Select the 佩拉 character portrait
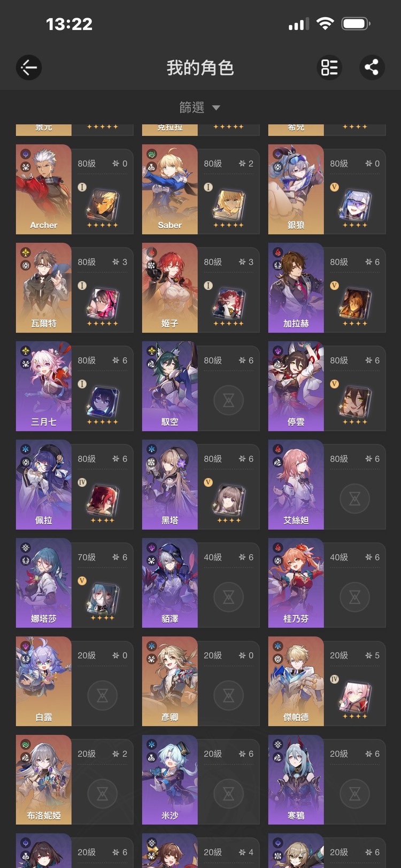This screenshot has width=401, height=868. coord(43,485)
